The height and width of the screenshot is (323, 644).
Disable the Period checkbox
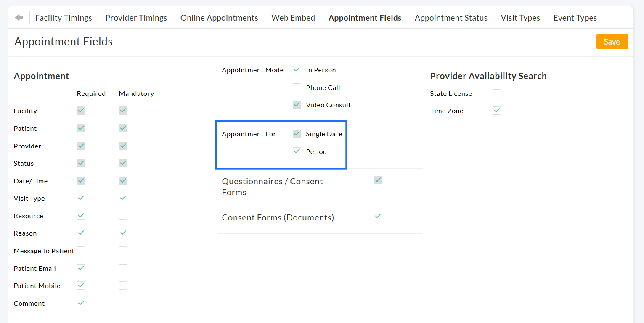(297, 151)
